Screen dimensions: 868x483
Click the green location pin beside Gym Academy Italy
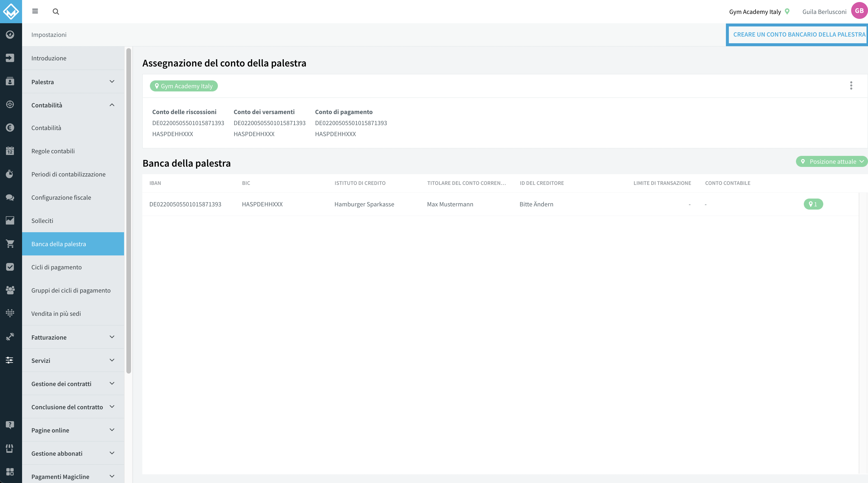coord(787,11)
